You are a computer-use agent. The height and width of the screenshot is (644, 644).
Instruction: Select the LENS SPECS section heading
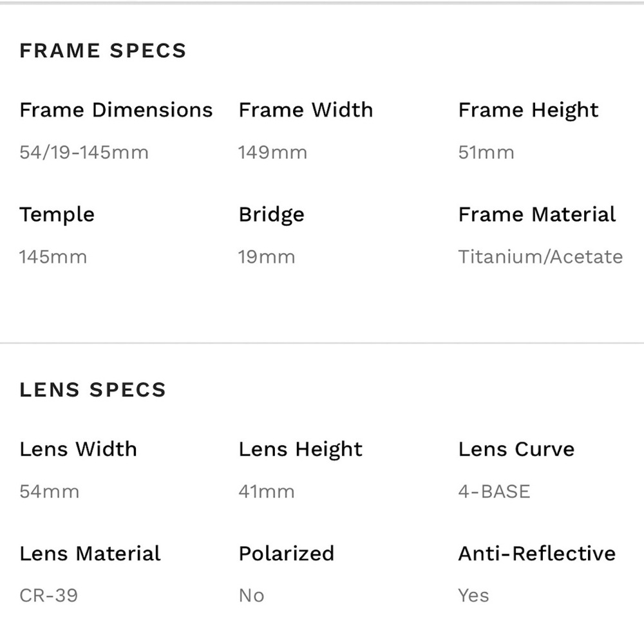click(x=92, y=390)
